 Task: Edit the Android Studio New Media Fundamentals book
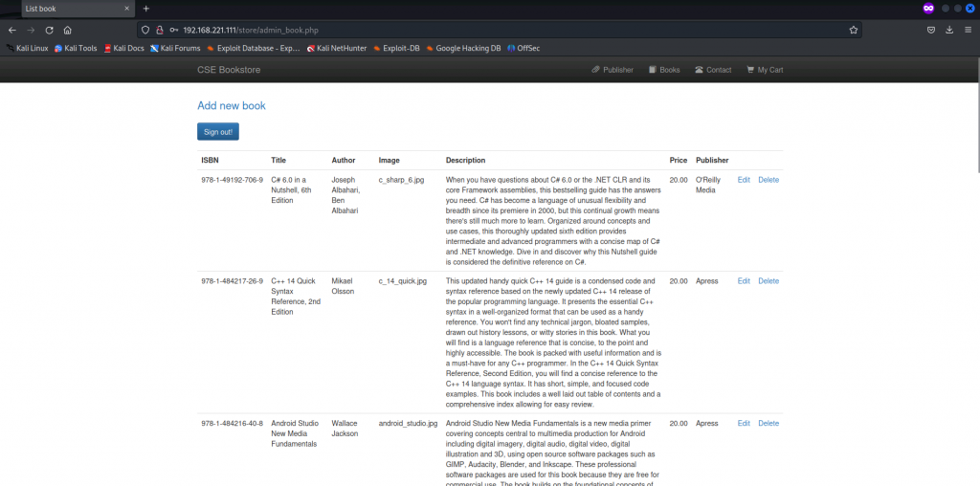[x=744, y=424]
